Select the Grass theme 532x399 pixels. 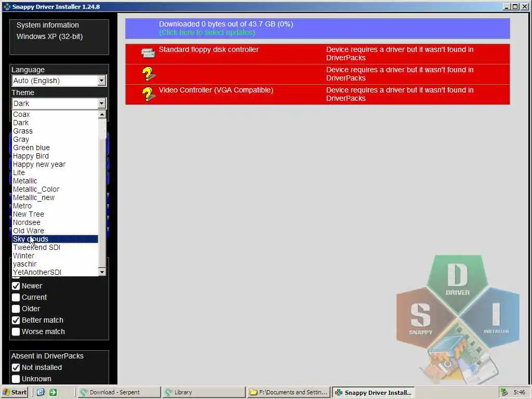[55, 131]
